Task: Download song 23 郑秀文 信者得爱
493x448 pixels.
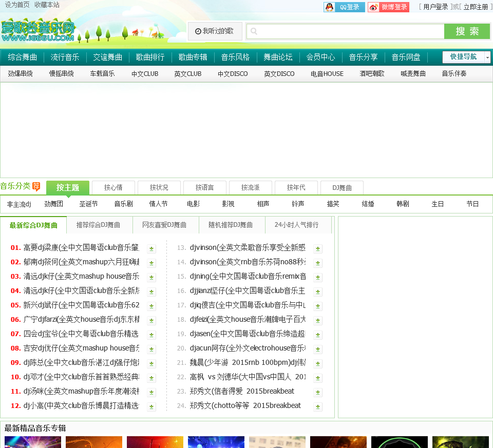Action: click(x=318, y=392)
